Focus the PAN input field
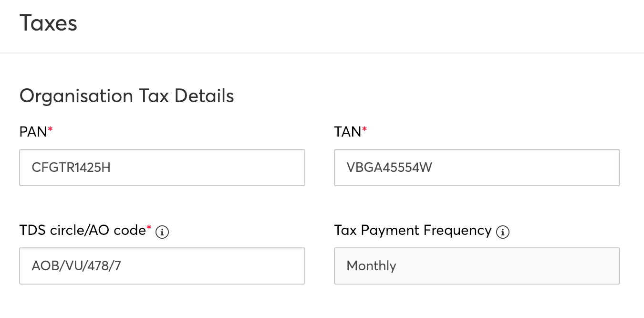Image resolution: width=644 pixels, height=318 pixels. tap(162, 168)
